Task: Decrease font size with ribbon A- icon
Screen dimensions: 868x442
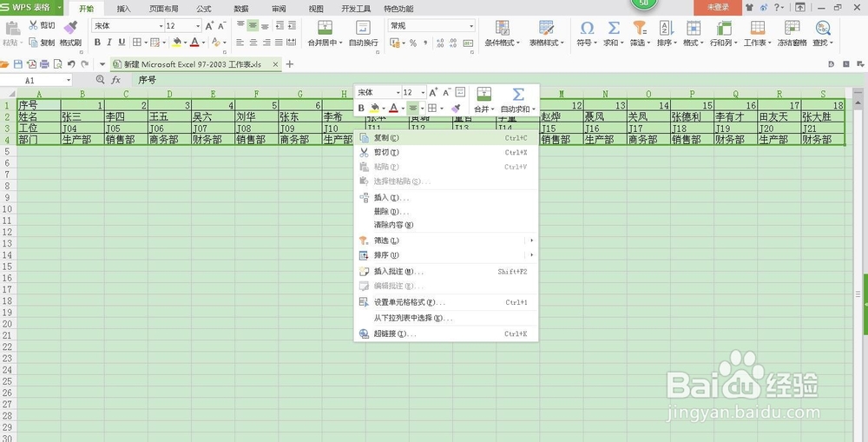Action: pyautogui.click(x=221, y=26)
